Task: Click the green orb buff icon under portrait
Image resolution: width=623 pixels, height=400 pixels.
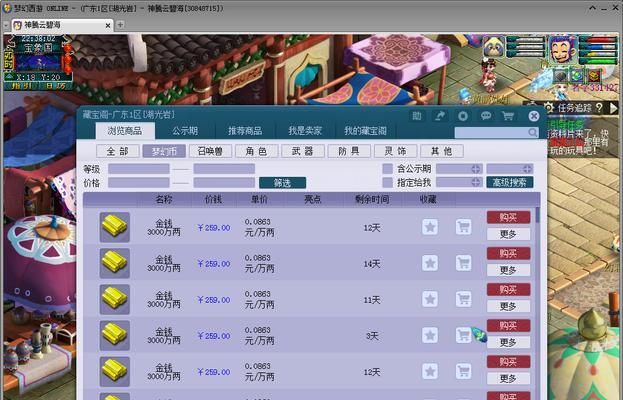Action: (x=577, y=75)
